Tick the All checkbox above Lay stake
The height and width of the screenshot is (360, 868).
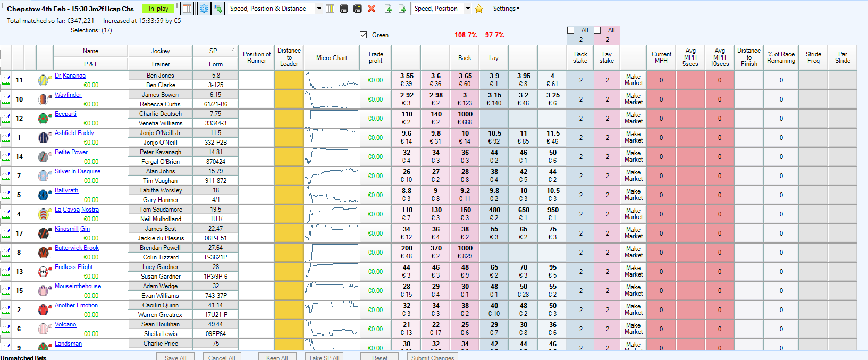click(x=597, y=30)
